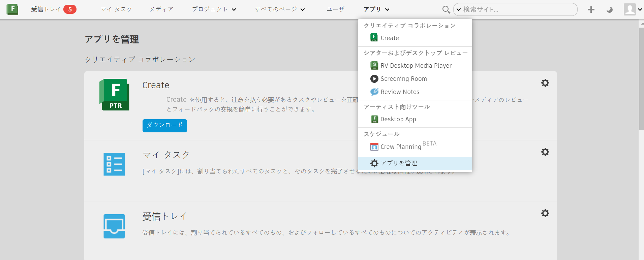Click the inbox badge showing 5

70,9
